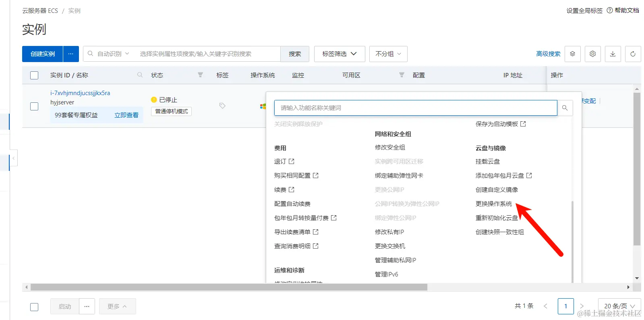Open ellipsis menu next to 创建实例
This screenshot has height=320, width=644.
click(x=71, y=54)
